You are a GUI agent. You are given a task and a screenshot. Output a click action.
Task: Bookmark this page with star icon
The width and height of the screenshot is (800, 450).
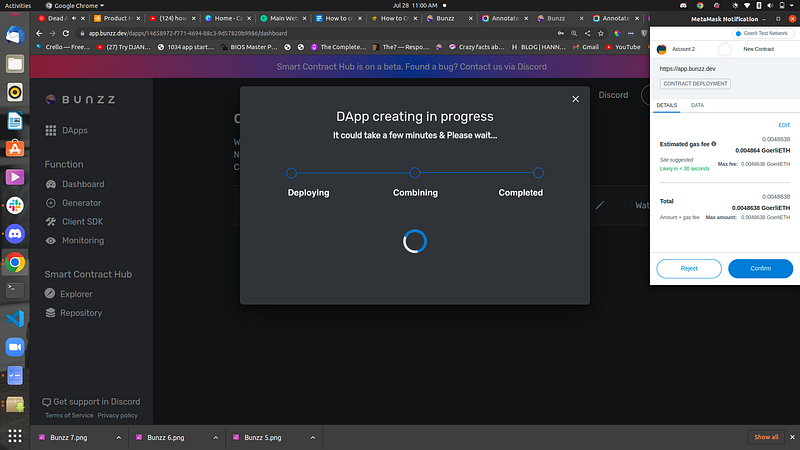[601, 33]
